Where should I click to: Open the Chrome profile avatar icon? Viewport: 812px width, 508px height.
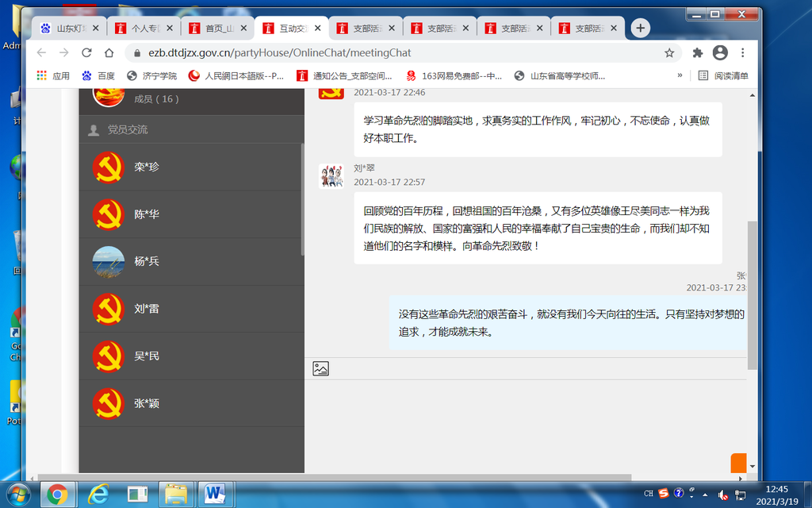click(720, 53)
